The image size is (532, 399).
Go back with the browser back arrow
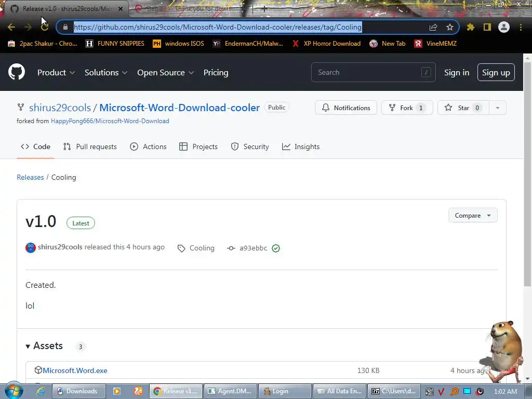11,27
